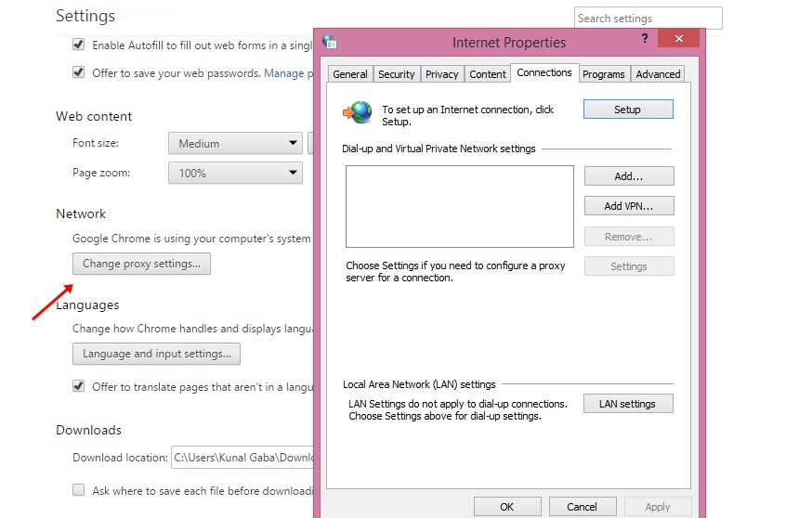Click the help question mark in Internet Properties

pyautogui.click(x=645, y=38)
